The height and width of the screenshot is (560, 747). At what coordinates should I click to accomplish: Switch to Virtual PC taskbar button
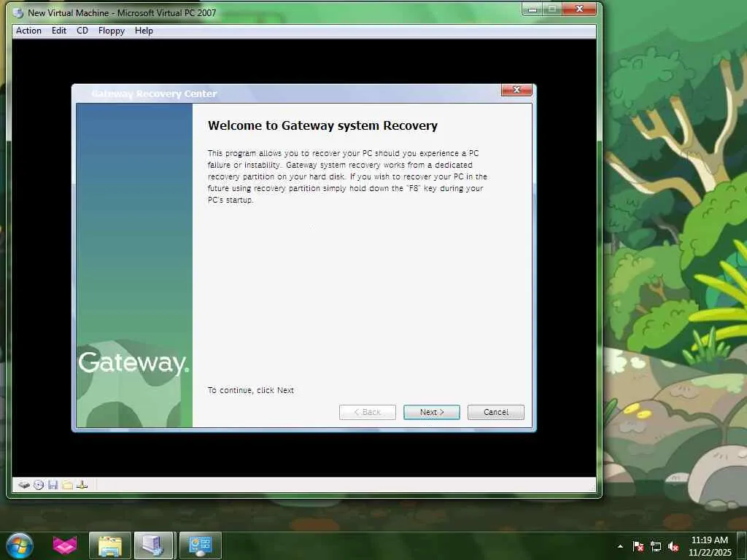[x=155, y=545]
